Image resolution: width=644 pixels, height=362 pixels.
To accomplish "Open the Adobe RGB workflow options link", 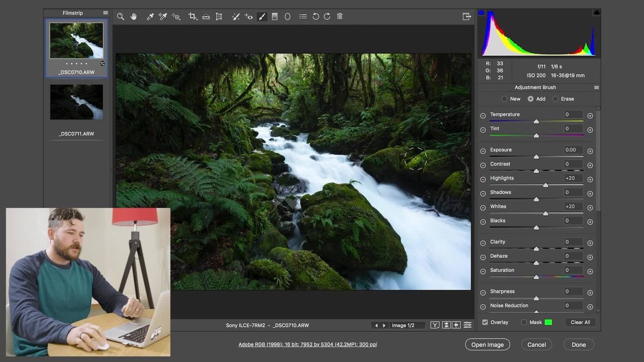I will pyautogui.click(x=307, y=344).
